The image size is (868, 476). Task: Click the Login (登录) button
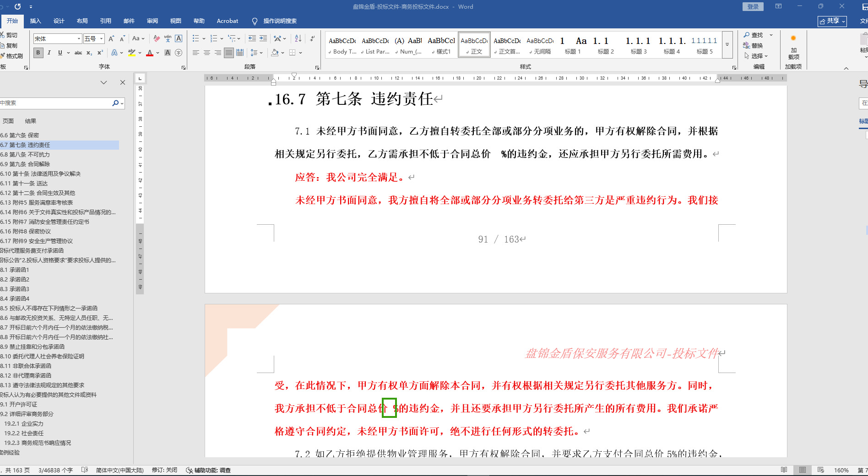tap(753, 7)
